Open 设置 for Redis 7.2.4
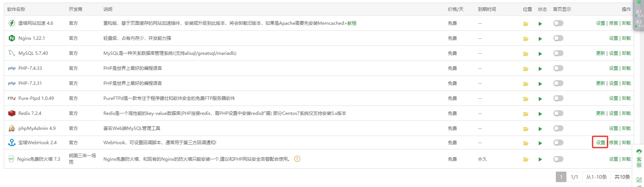Screen dimensions: 644x187 pos(614,113)
